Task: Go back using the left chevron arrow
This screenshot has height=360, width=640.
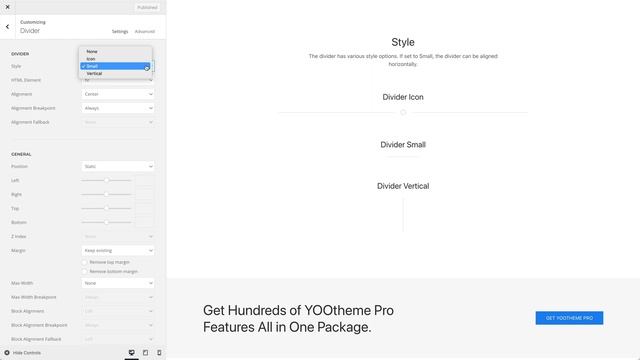Action: [7, 27]
